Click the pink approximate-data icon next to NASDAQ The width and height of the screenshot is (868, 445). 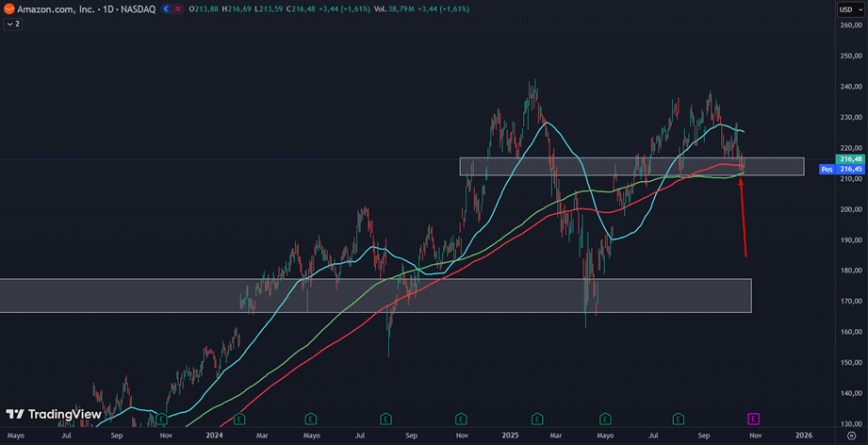(178, 9)
